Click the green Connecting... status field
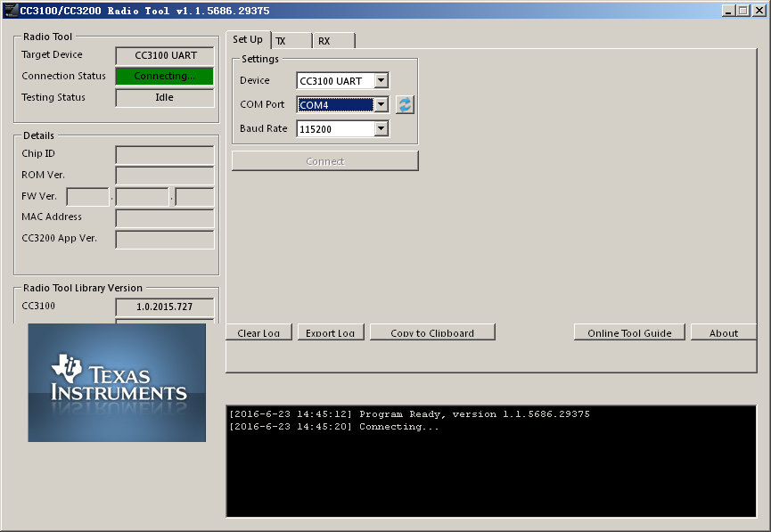The width and height of the screenshot is (771, 532). point(165,77)
